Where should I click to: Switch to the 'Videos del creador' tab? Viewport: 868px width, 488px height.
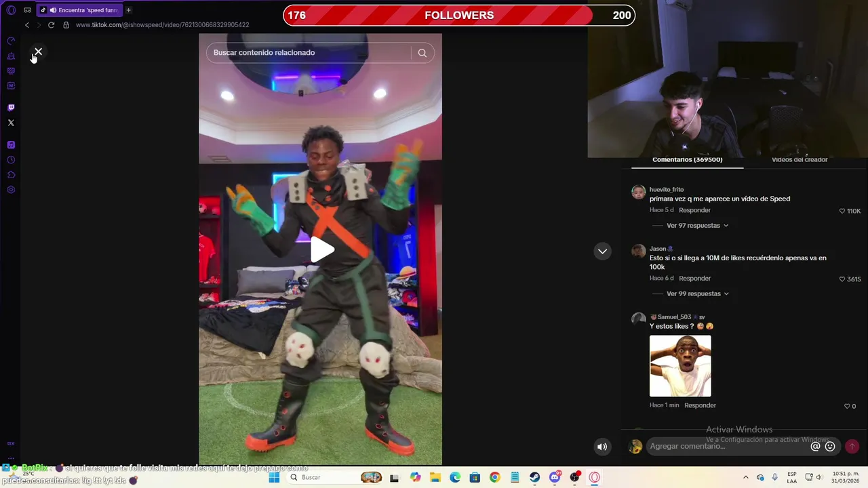(800, 160)
